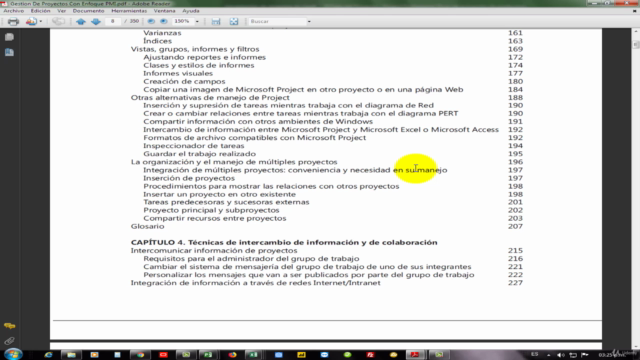Click 'Inserción de proyectos' entry

pyautogui.click(x=189, y=178)
